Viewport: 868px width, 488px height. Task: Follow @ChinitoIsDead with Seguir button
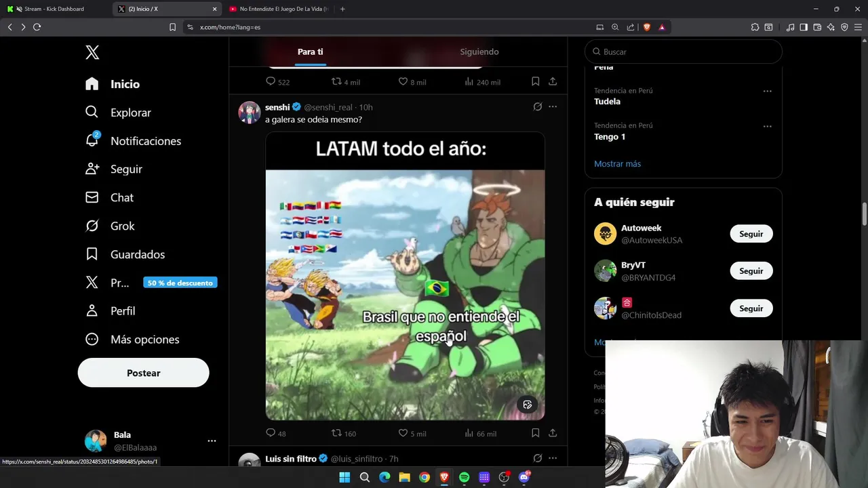[751, 308]
